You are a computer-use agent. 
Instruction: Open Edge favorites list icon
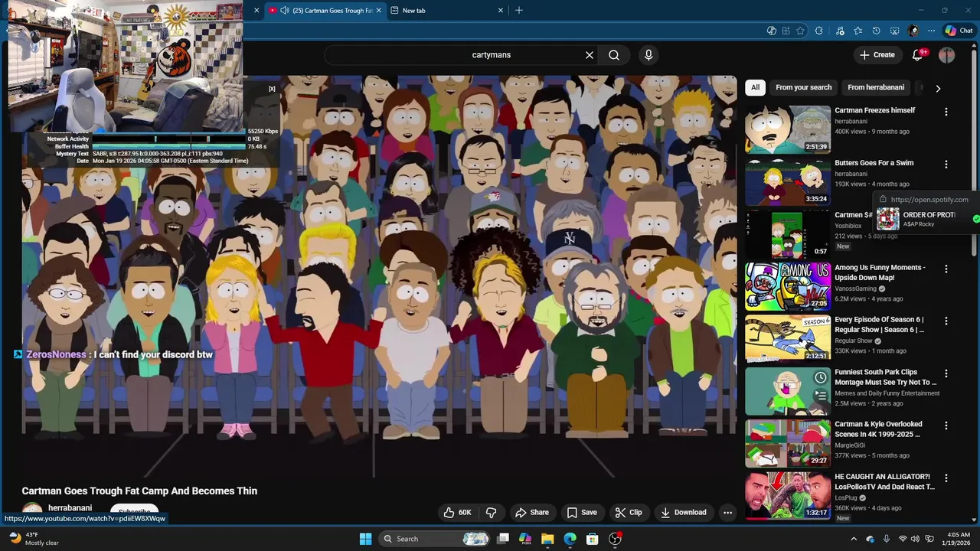click(x=857, y=31)
